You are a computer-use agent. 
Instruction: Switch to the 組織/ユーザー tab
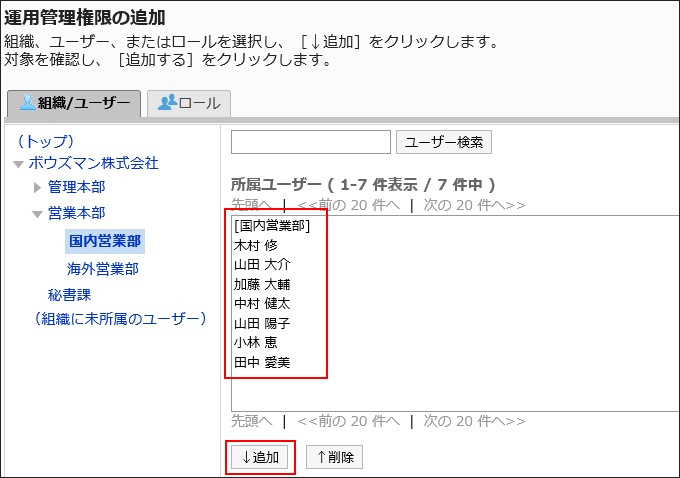click(x=74, y=103)
